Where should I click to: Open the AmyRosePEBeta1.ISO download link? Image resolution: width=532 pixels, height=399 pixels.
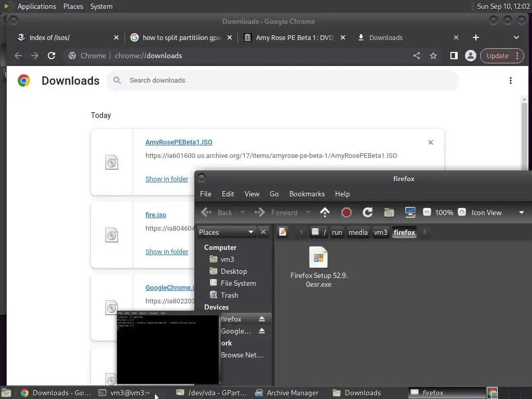click(179, 142)
